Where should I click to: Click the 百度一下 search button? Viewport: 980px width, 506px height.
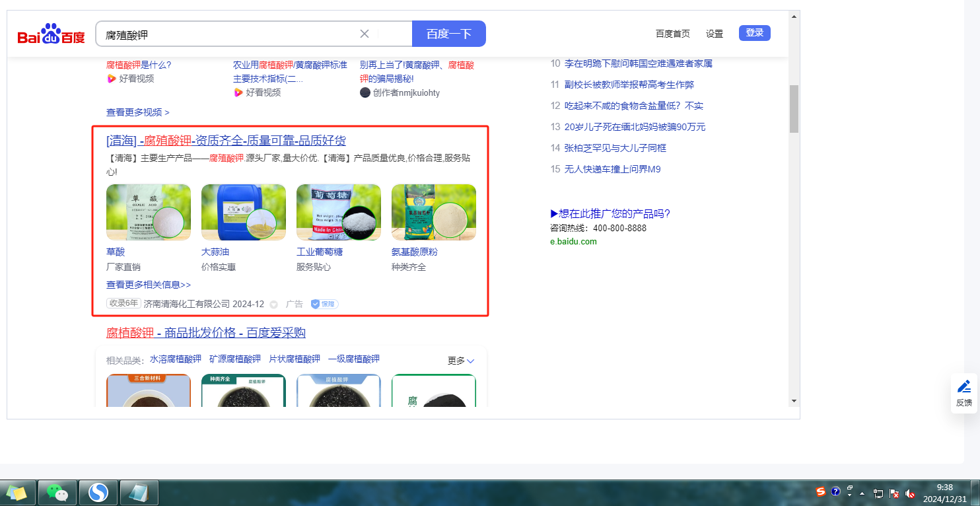tap(449, 34)
